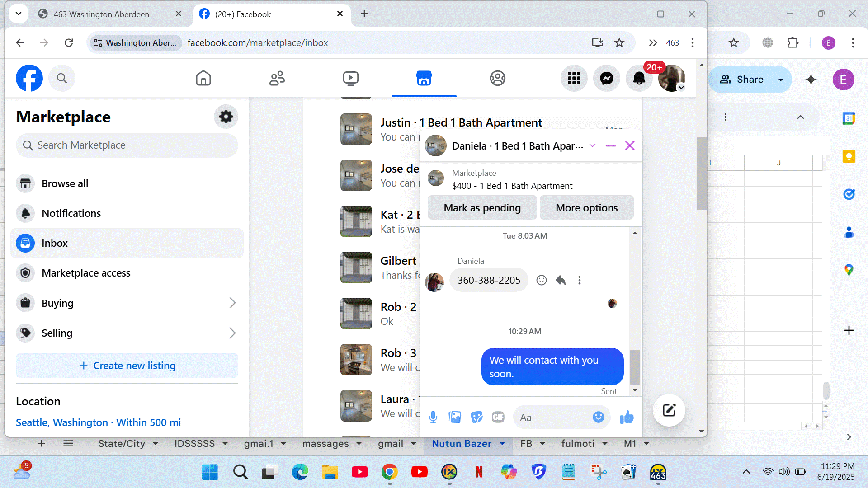Send a thumbs-up like in chat
This screenshot has width=868, height=488.
click(x=627, y=417)
